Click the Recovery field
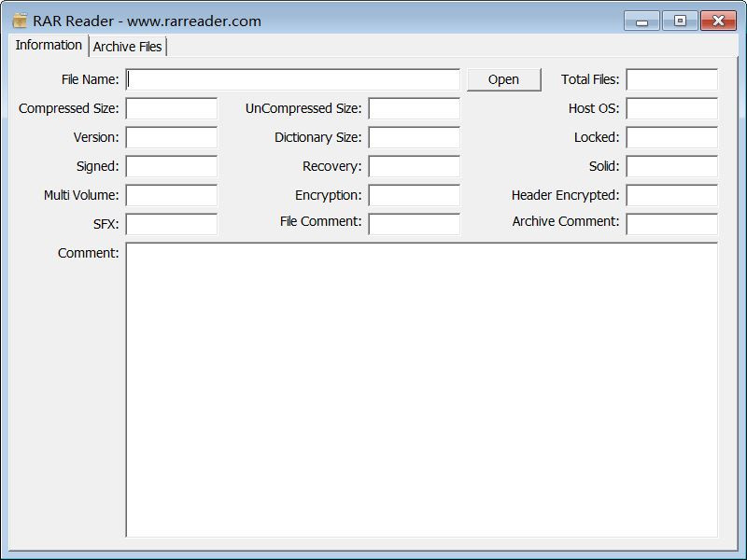 click(x=414, y=166)
